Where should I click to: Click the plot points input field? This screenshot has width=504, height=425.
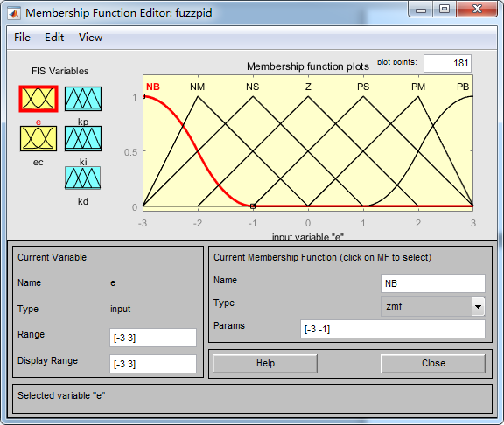[447, 63]
